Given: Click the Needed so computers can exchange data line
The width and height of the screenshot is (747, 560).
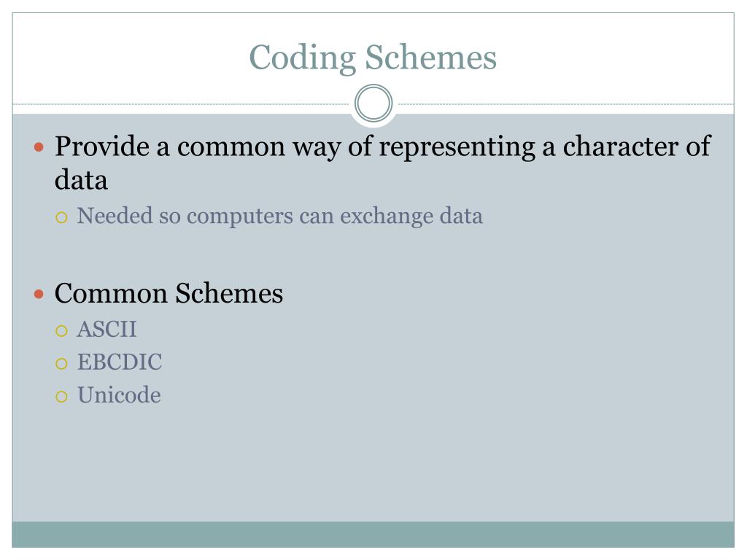Looking at the screenshot, I should click(279, 216).
